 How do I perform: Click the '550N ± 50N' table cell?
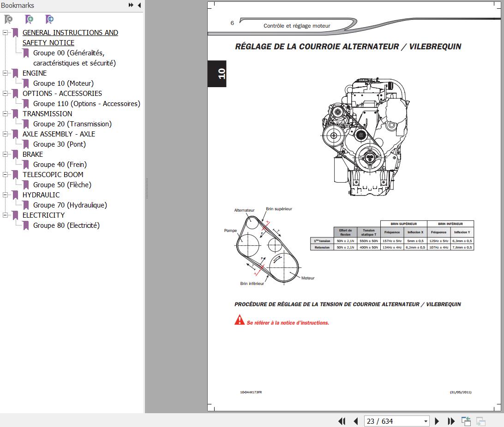[369, 241]
